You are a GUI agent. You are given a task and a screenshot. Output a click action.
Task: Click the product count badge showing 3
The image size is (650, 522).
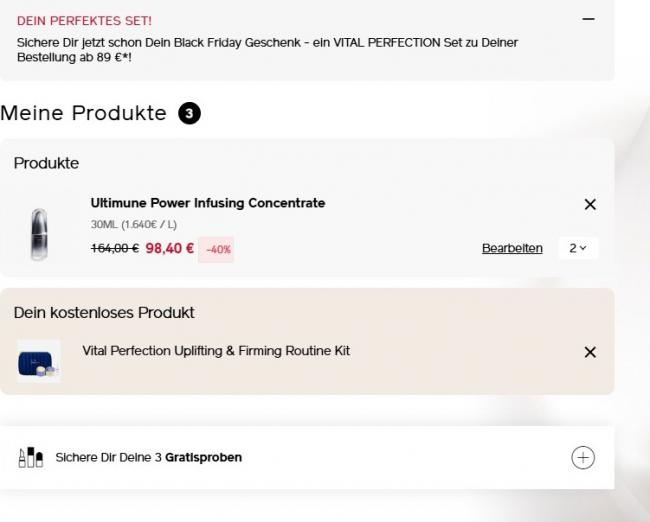tap(190, 114)
